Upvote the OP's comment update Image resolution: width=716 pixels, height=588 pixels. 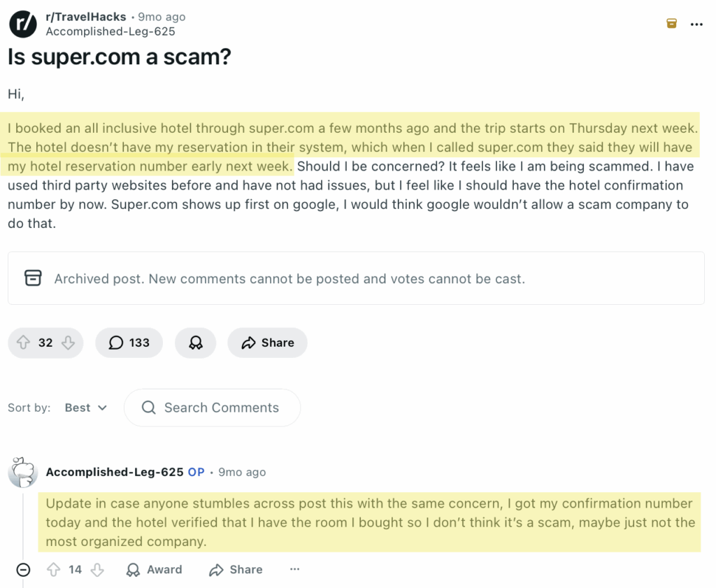point(54,570)
